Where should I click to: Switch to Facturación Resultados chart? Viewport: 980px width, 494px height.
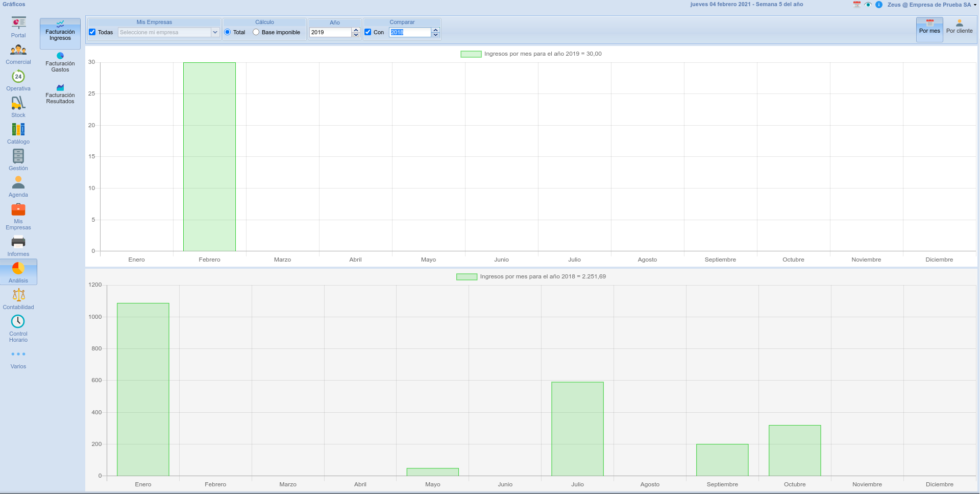click(x=60, y=93)
